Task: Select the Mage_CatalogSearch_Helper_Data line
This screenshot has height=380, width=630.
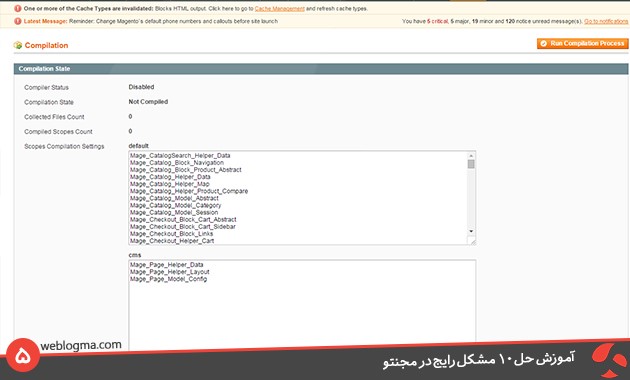Action: coord(180,155)
